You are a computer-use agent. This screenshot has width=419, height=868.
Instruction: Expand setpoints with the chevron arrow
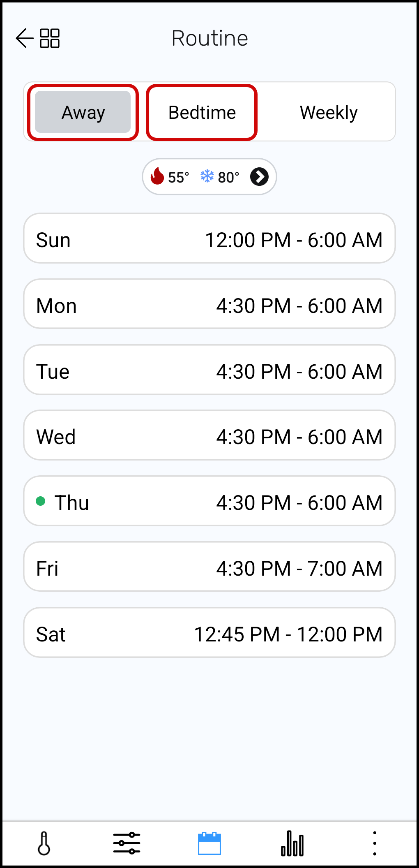tap(260, 177)
